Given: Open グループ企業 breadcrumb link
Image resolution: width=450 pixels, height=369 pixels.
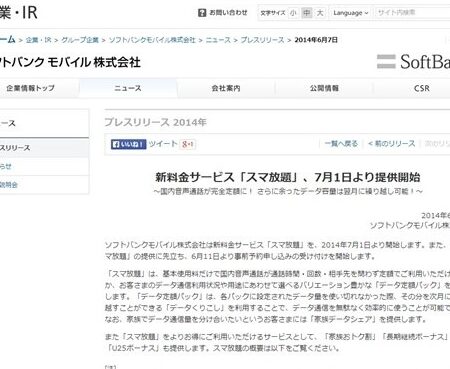Looking at the screenshot, I should [80, 40].
